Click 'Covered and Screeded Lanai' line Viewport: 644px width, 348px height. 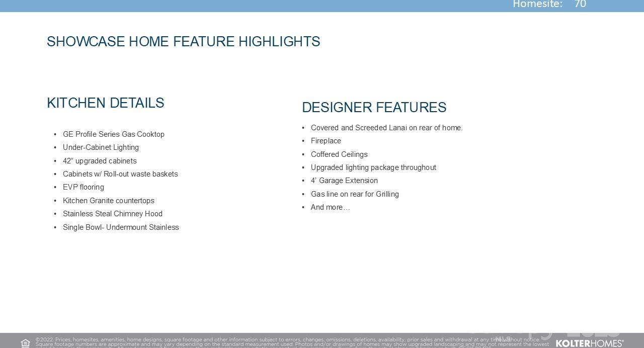386,128
